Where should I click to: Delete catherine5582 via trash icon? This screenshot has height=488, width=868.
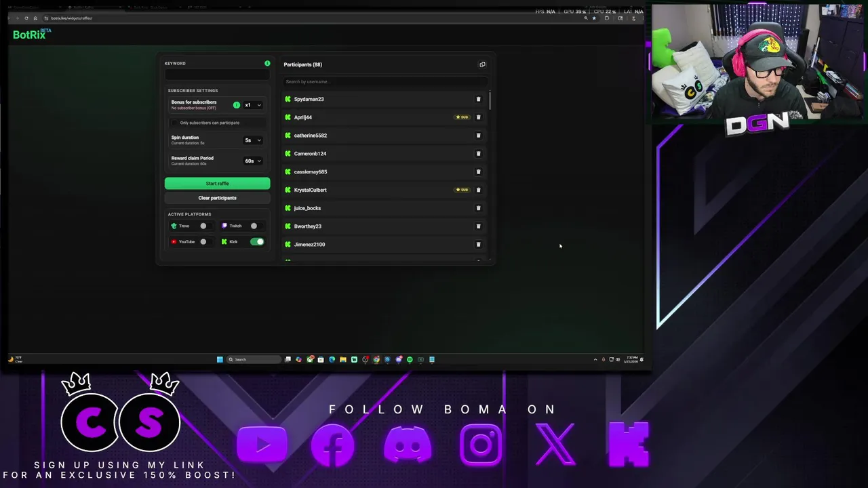coord(478,136)
